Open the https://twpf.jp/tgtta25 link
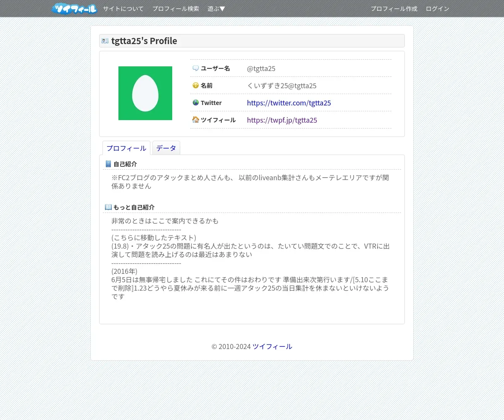This screenshot has width=504, height=420. pos(282,120)
